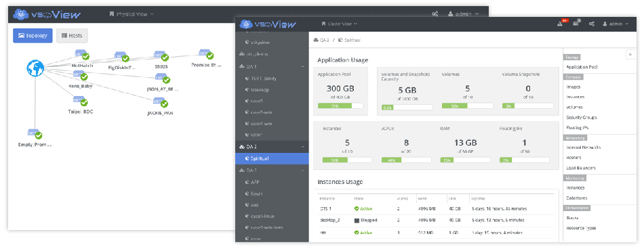Switch to Topology view
Screen dimensions: 644x251
tap(33, 36)
